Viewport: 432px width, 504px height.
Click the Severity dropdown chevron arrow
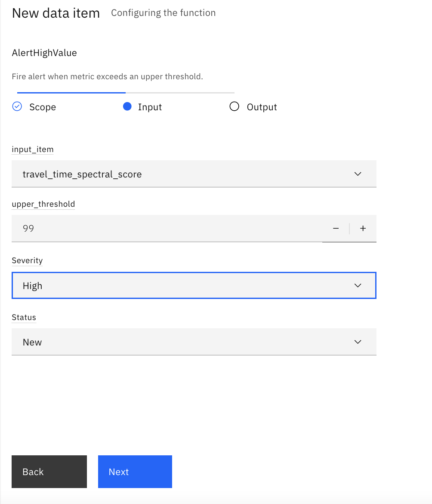(358, 286)
